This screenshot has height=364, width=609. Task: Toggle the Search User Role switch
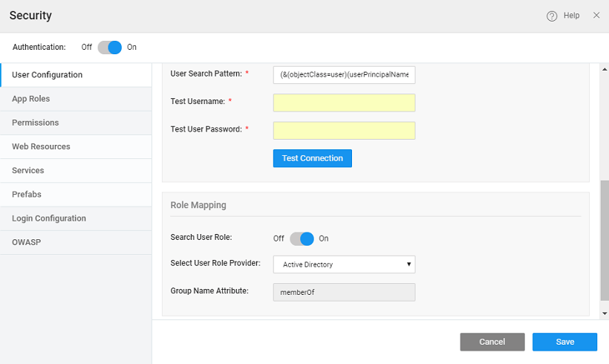click(x=302, y=238)
